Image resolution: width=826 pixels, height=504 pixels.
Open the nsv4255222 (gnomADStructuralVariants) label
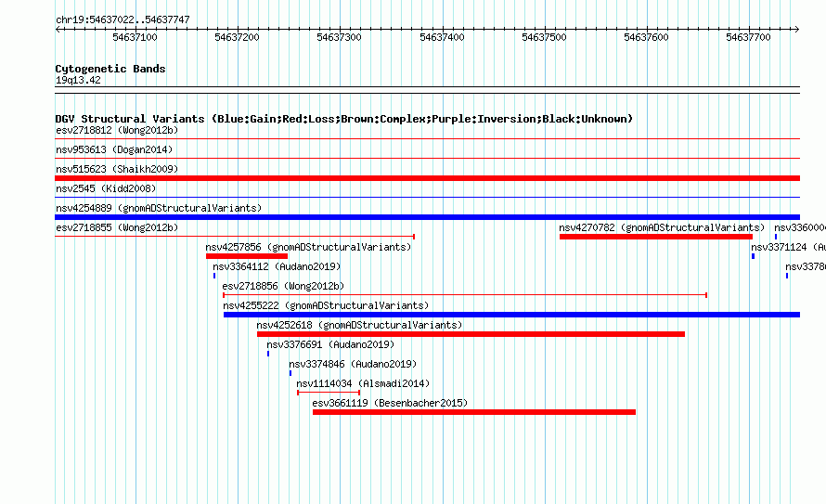pos(326,305)
